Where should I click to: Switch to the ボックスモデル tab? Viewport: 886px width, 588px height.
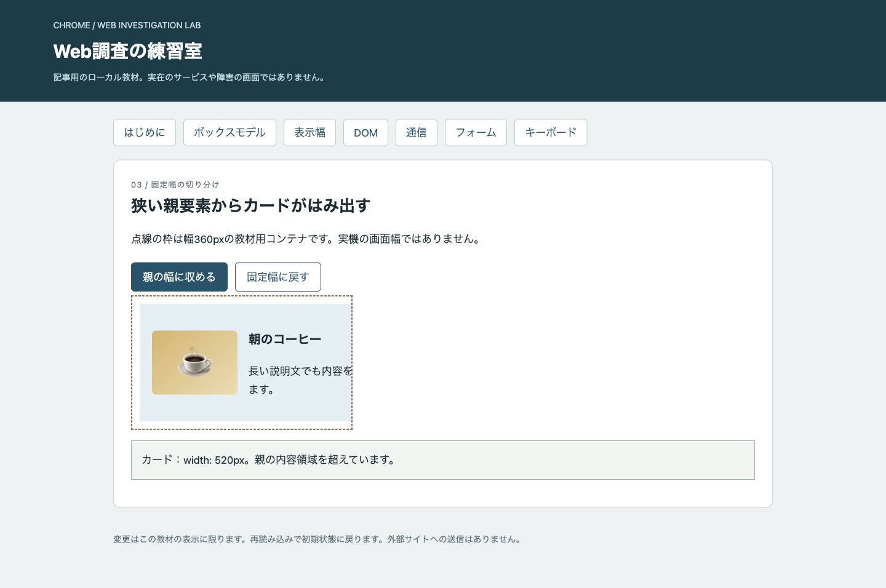[x=229, y=132]
